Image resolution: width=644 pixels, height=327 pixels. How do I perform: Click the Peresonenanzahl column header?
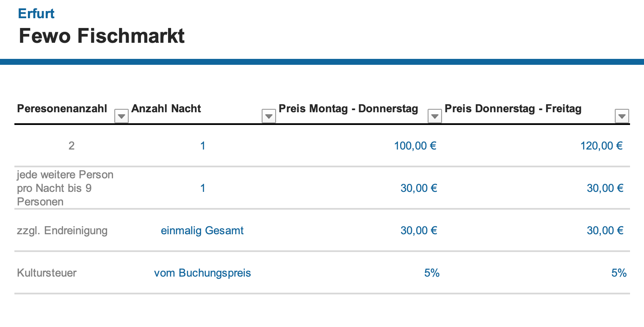(x=62, y=109)
